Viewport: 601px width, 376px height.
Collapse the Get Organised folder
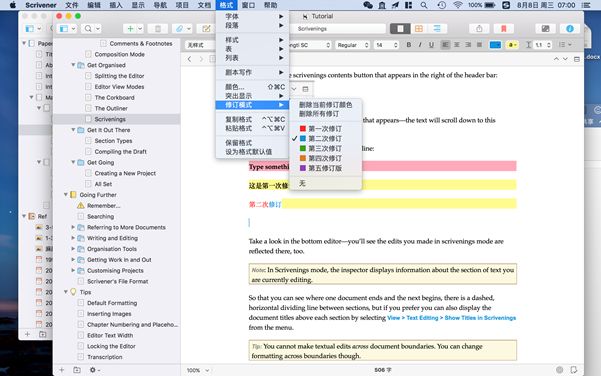click(73, 65)
